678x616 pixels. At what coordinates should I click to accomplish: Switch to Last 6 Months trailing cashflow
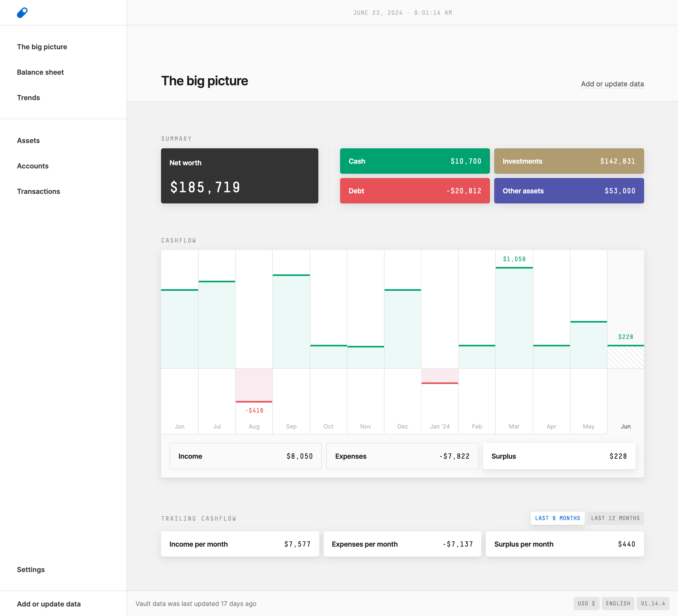click(558, 519)
